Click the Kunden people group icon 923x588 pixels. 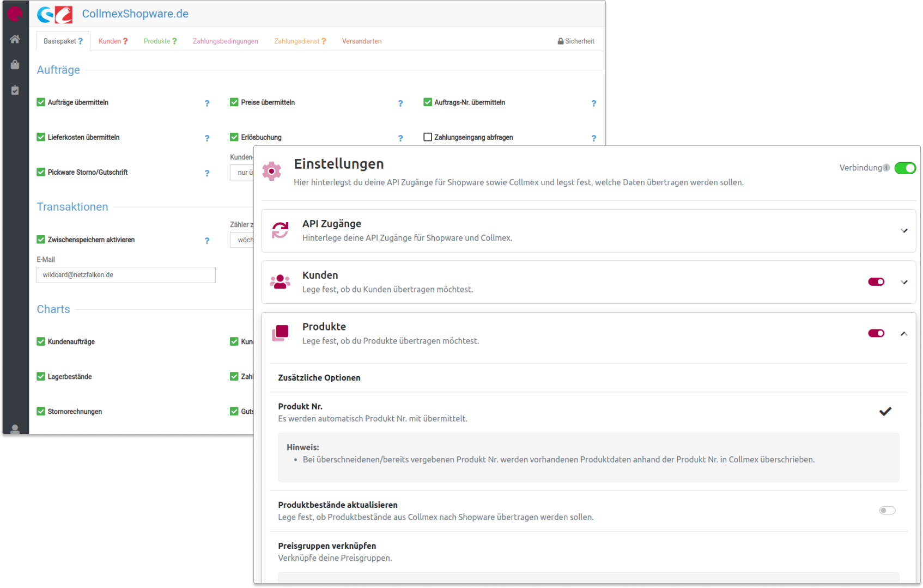pyautogui.click(x=280, y=281)
